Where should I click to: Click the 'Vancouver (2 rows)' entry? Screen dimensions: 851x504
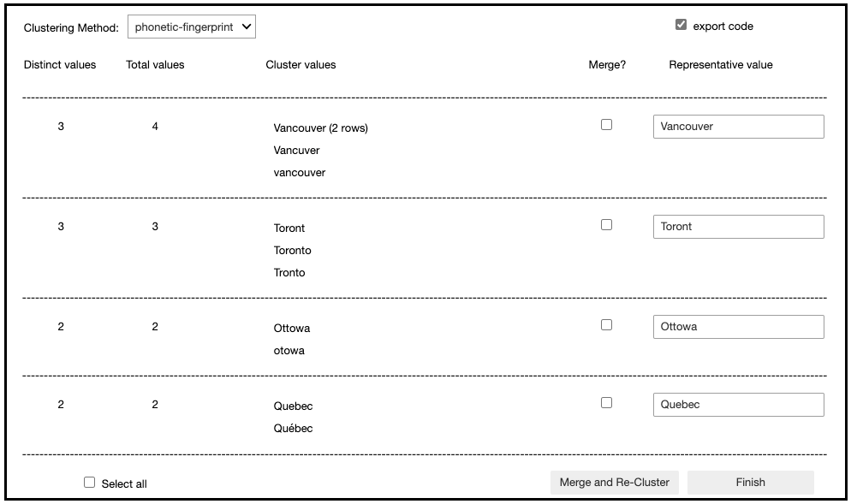point(321,128)
